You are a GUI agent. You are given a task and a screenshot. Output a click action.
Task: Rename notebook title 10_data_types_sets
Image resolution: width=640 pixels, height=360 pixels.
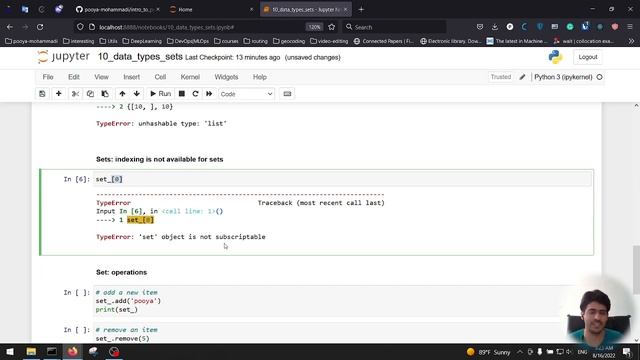(140, 57)
